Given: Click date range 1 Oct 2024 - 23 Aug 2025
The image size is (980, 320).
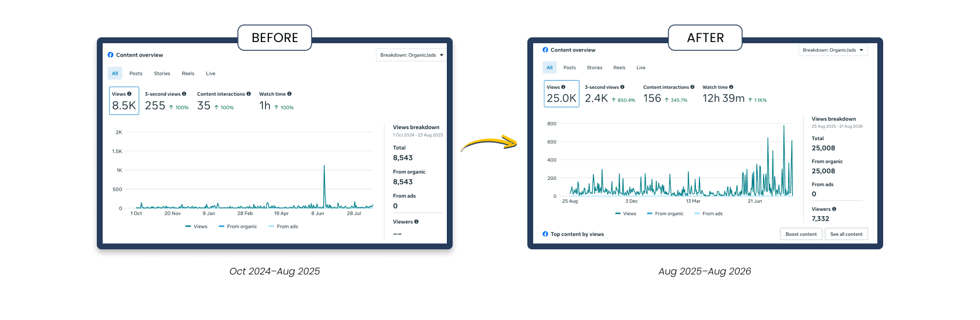Looking at the screenshot, I should [x=418, y=135].
